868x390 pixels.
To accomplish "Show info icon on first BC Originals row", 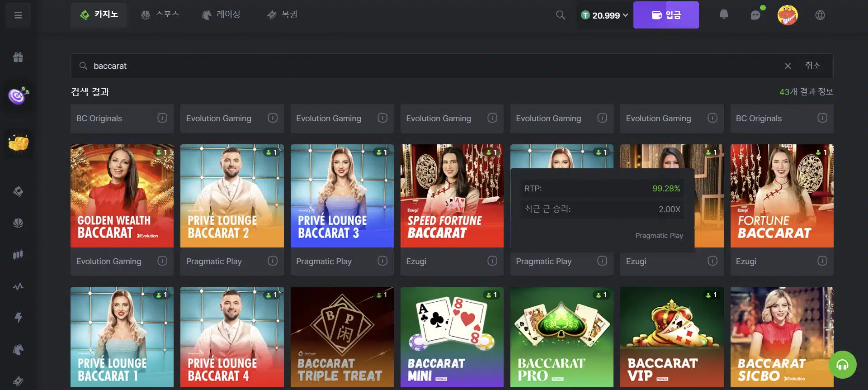I will 162,118.
